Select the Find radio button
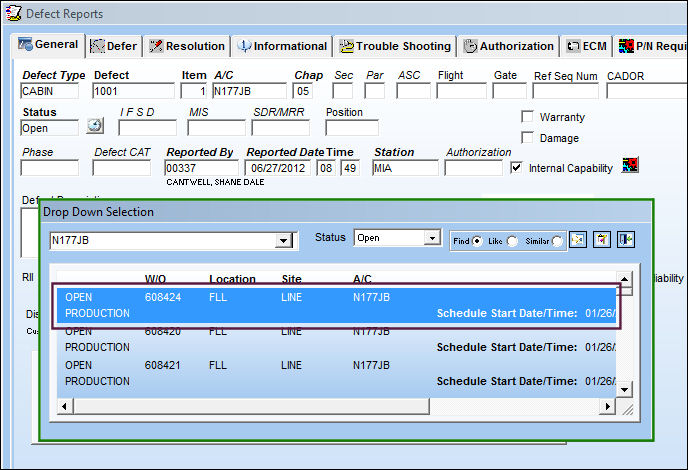 click(x=477, y=241)
